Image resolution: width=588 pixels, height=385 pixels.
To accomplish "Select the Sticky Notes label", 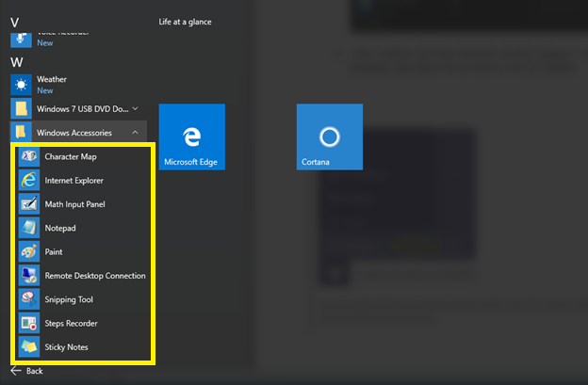I will [x=66, y=347].
